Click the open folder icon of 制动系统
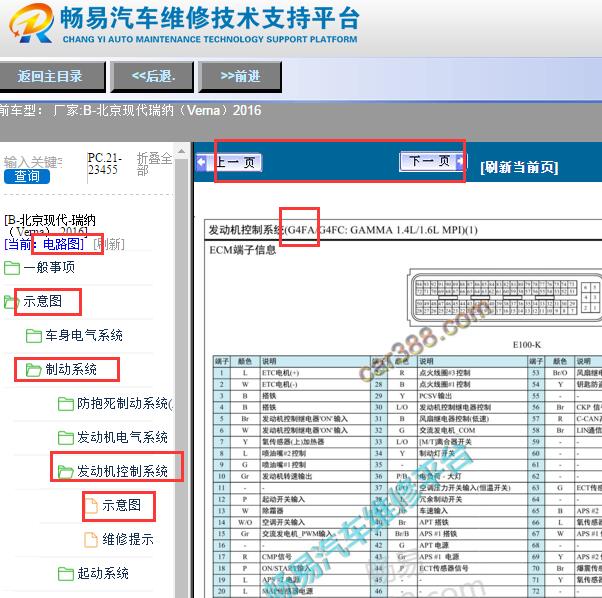The width and height of the screenshot is (602, 598). pos(34,370)
